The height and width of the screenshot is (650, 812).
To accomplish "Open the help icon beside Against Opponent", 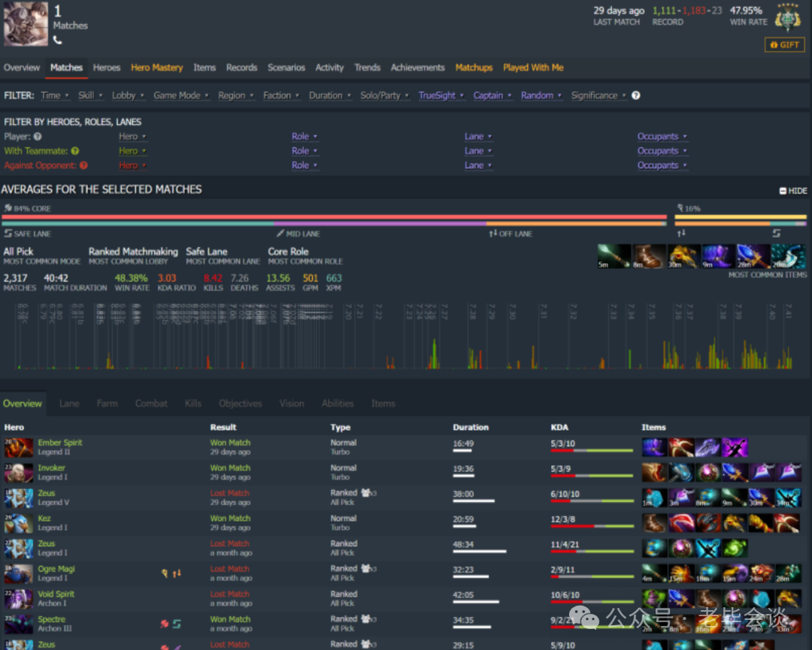I will [x=83, y=165].
